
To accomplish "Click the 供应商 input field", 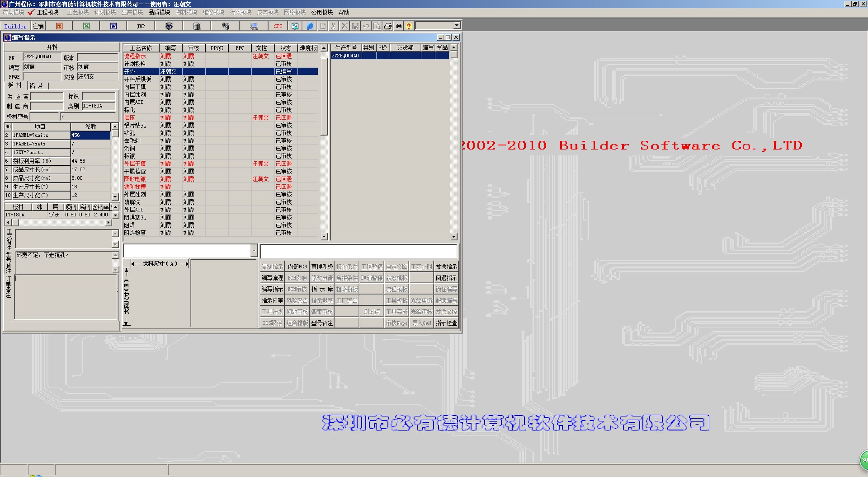I will [47, 96].
